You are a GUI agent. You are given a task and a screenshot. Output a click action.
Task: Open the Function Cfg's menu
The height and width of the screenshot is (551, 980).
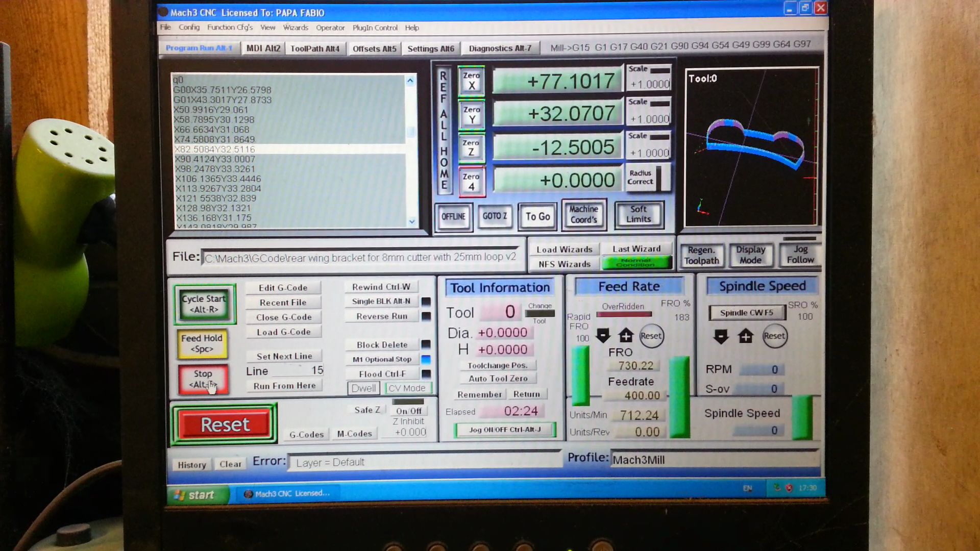coord(230,27)
